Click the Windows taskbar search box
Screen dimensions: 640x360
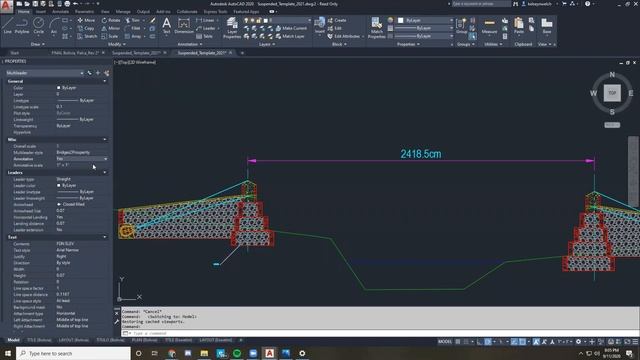pyautogui.click(x=73, y=353)
